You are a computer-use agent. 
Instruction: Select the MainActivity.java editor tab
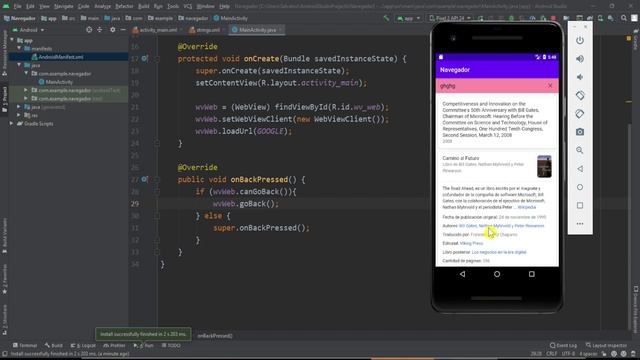[x=256, y=30]
